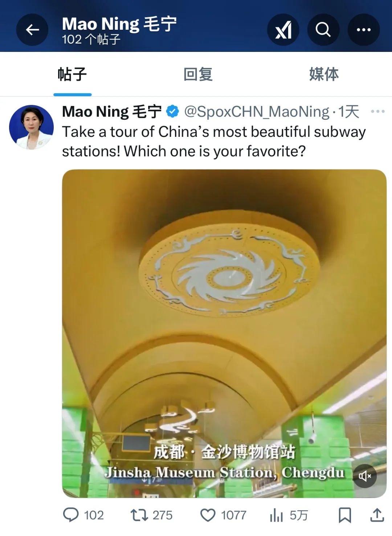Open the tweet's three-dot options menu
Screen dimensions: 392x536
tap(377, 111)
